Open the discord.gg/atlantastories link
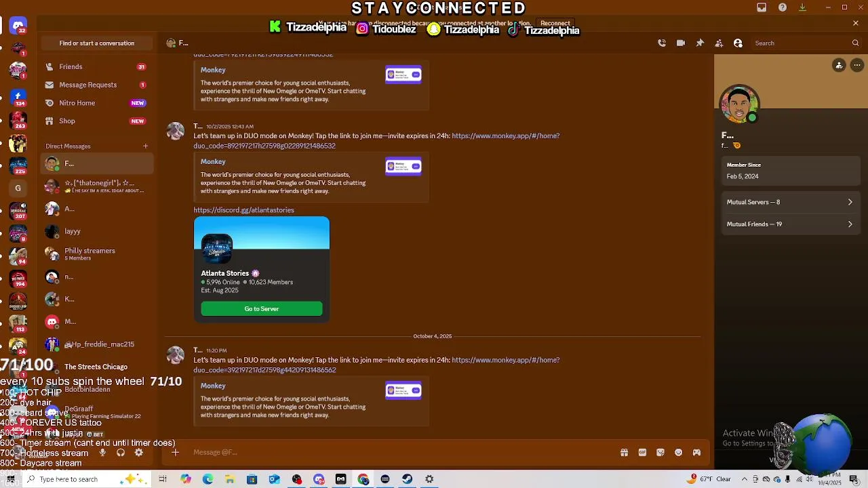 (x=243, y=210)
